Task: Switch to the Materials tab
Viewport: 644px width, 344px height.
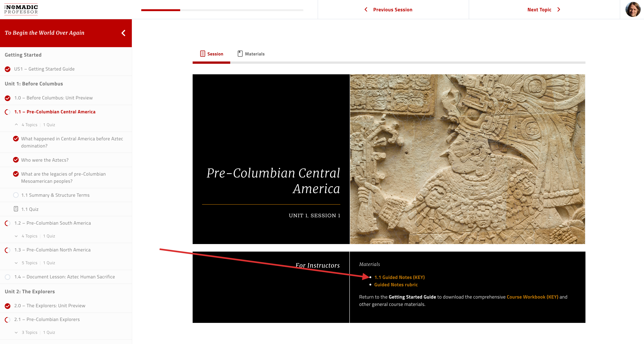Action: (251, 54)
